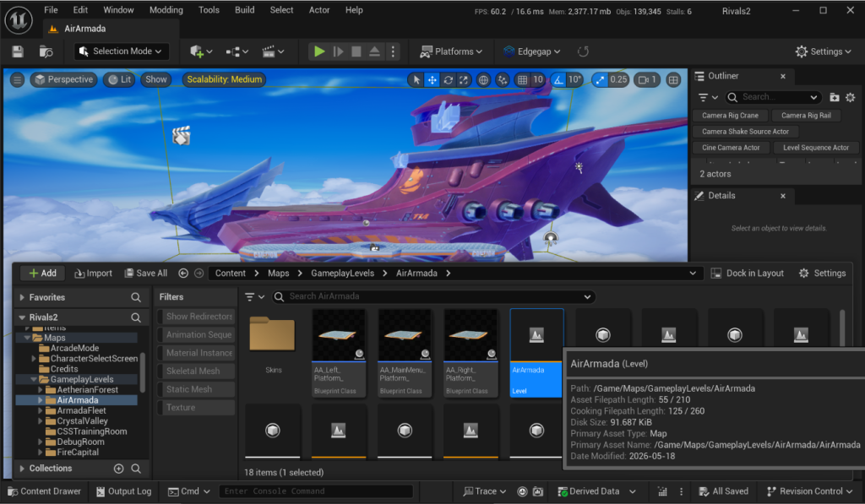The width and height of the screenshot is (865, 504).
Task: Open the rotation snap value 10° dropdown
Action: 574,80
